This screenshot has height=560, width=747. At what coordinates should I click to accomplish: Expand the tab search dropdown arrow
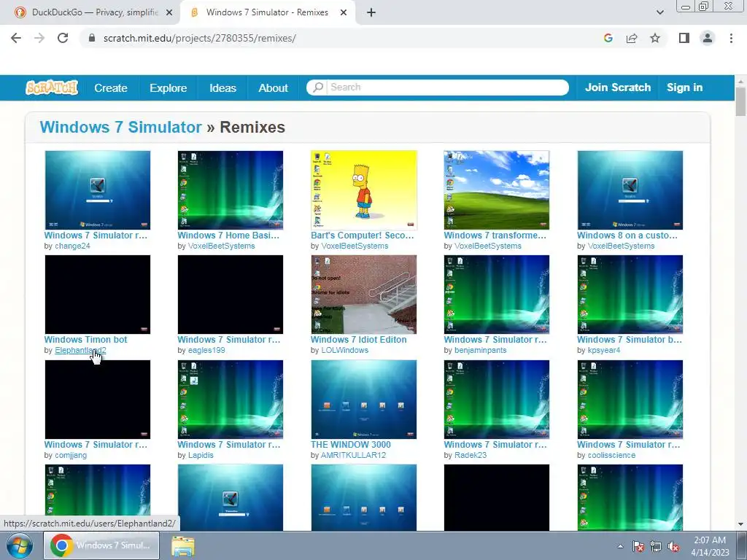coord(659,13)
